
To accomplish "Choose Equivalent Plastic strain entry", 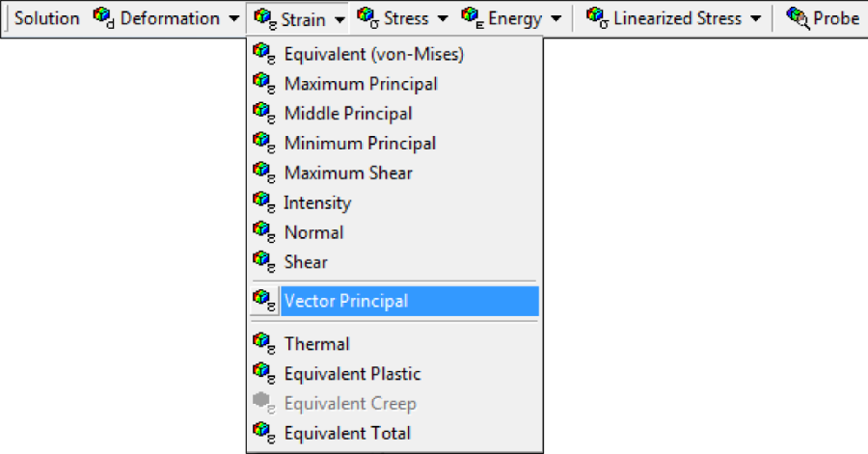I will pyautogui.click(x=352, y=374).
